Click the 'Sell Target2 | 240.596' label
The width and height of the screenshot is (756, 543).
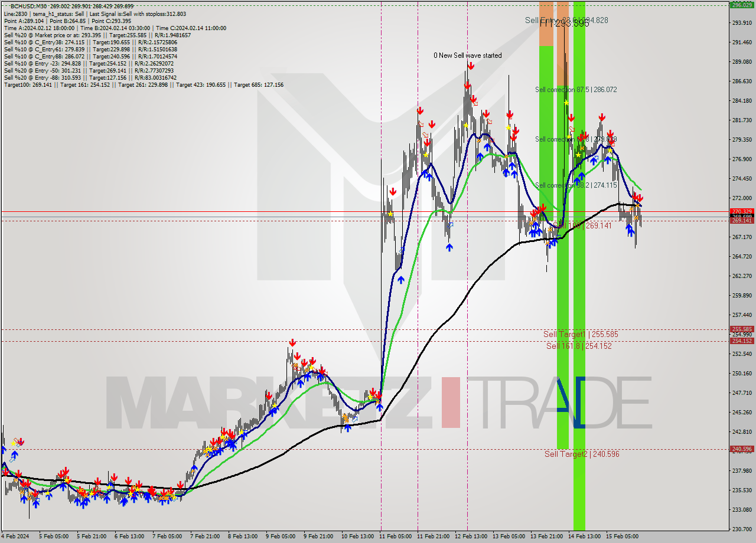(x=582, y=454)
